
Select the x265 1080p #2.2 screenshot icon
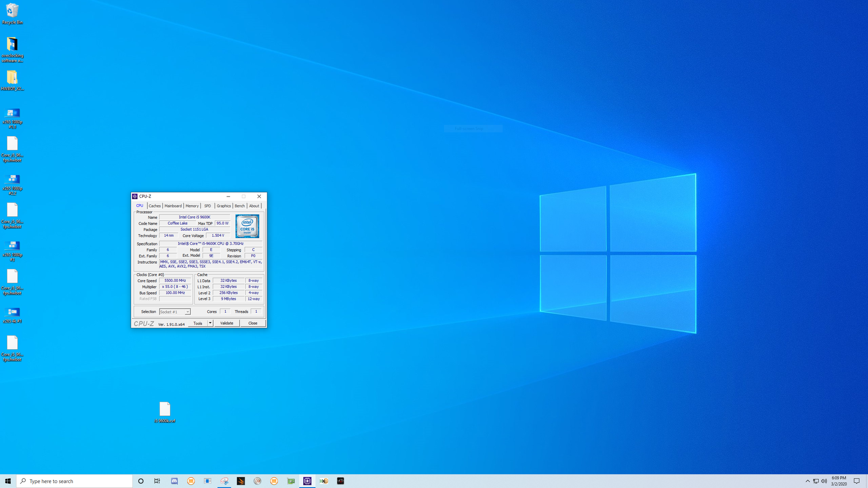[x=12, y=184]
